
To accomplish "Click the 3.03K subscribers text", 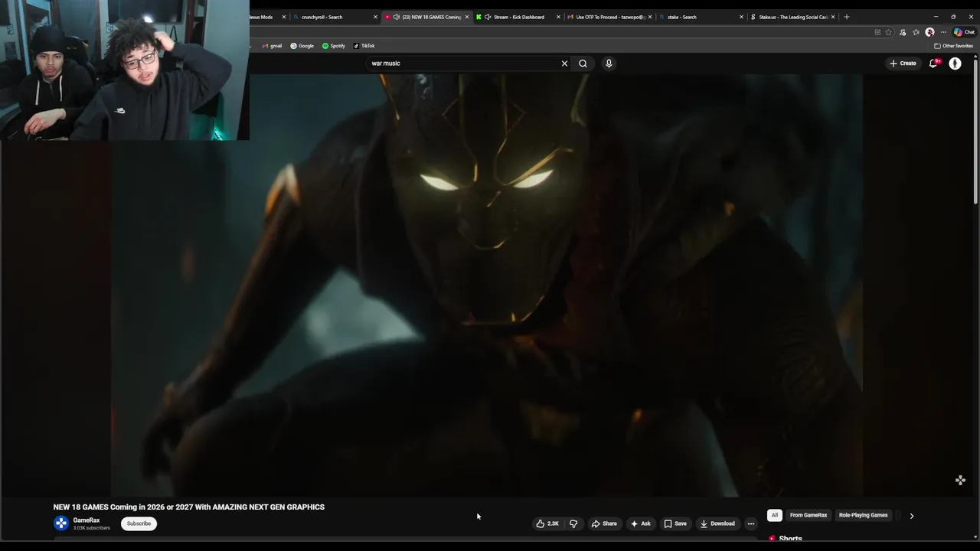I will tap(92, 528).
